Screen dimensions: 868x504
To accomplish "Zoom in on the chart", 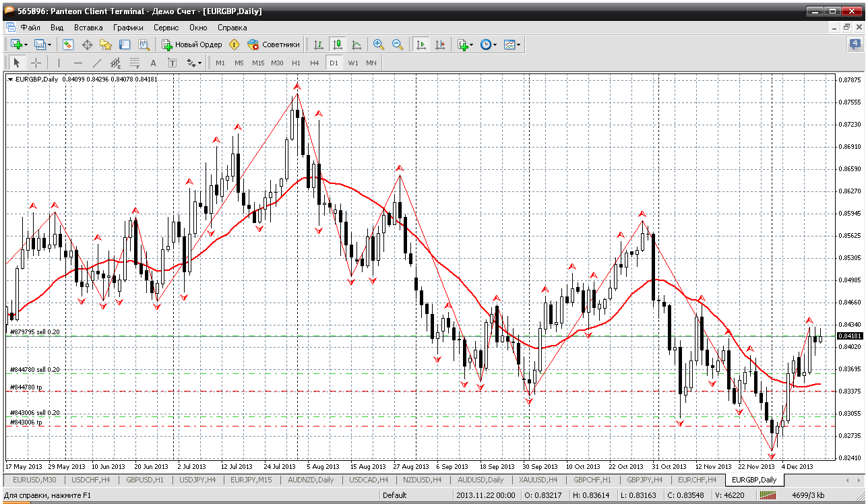I will tap(379, 44).
